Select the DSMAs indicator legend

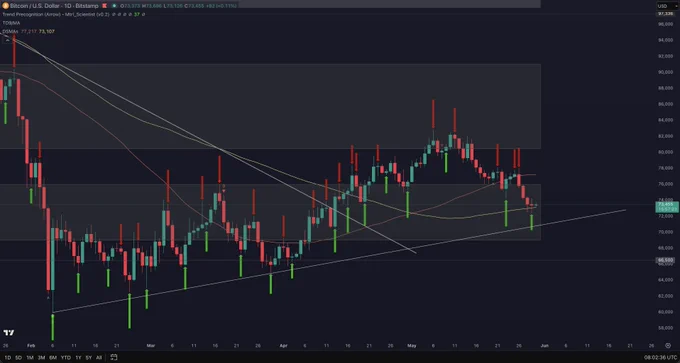click(10, 32)
